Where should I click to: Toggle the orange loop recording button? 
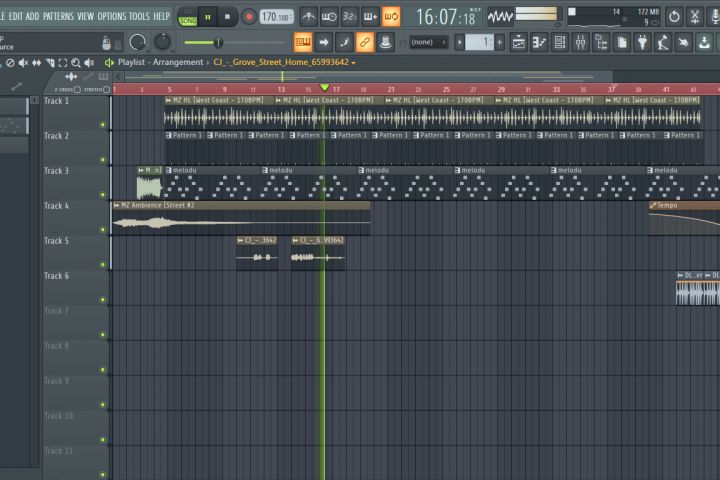[x=391, y=17]
